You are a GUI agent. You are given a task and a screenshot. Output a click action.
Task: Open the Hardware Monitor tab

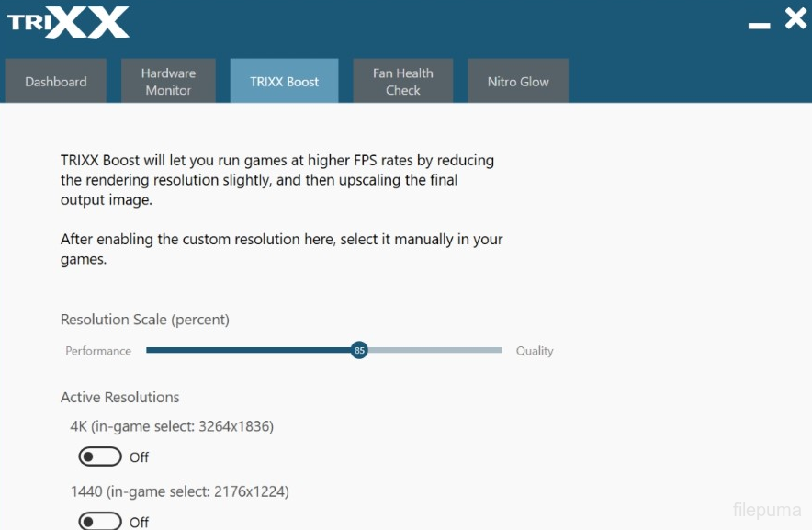tap(168, 82)
